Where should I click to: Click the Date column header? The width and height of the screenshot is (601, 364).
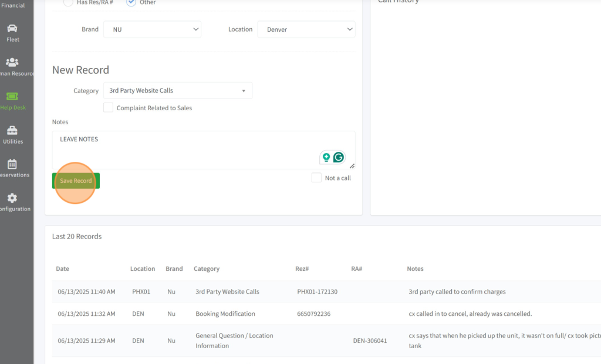coord(62,268)
